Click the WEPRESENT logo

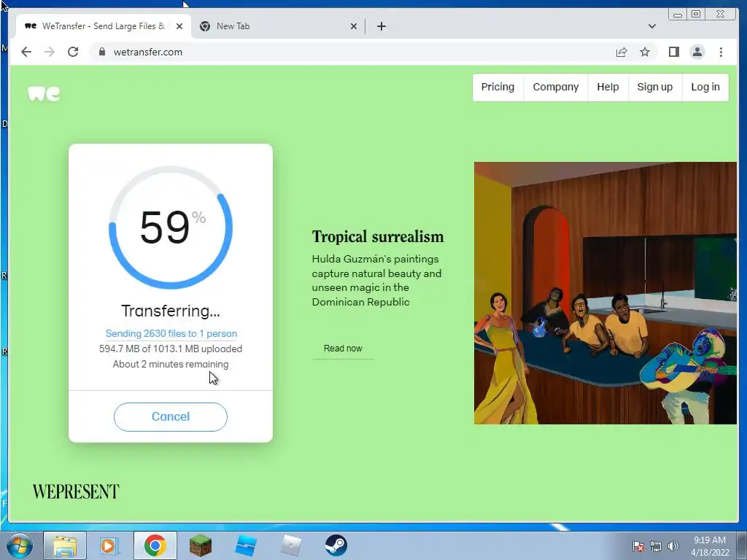(x=76, y=491)
